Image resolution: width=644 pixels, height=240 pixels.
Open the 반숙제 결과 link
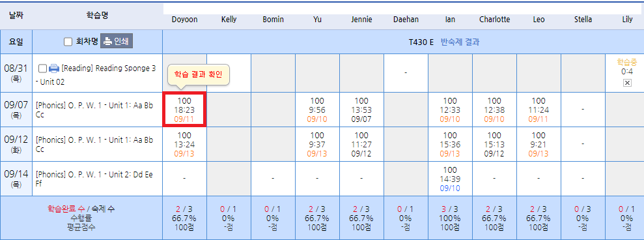point(460,42)
